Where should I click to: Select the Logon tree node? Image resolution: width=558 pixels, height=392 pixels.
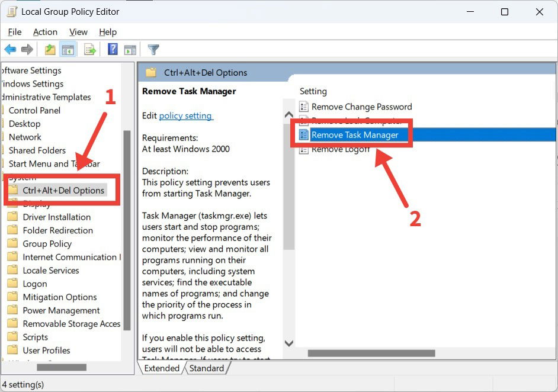[35, 284]
